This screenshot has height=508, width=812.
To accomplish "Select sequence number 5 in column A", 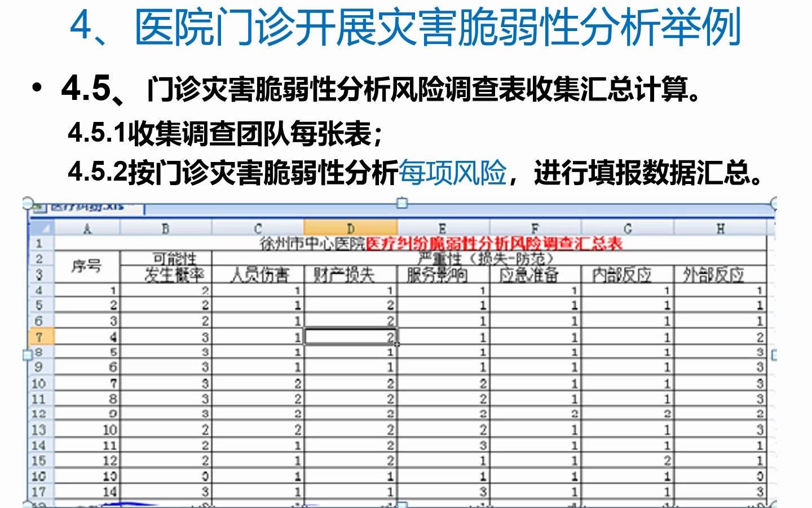I will [87, 352].
